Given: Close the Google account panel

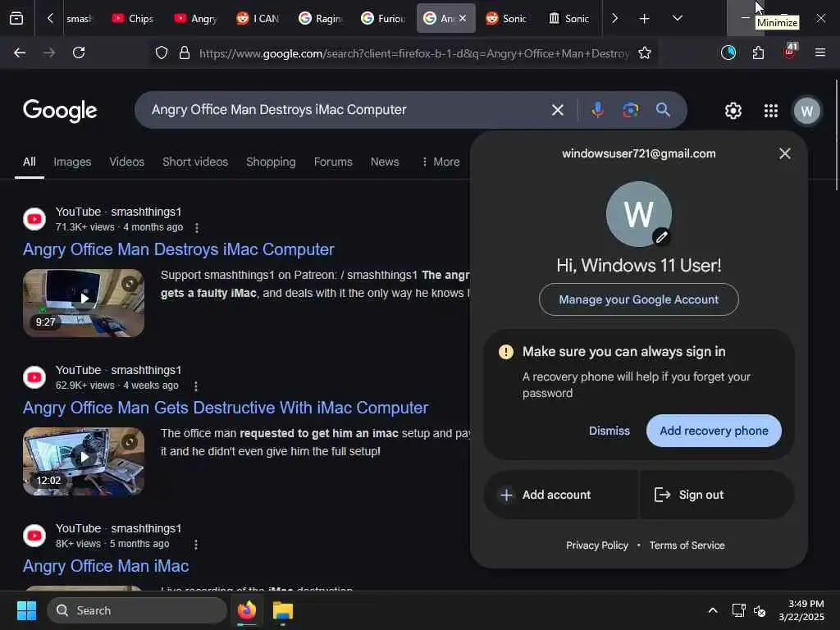Looking at the screenshot, I should [785, 153].
